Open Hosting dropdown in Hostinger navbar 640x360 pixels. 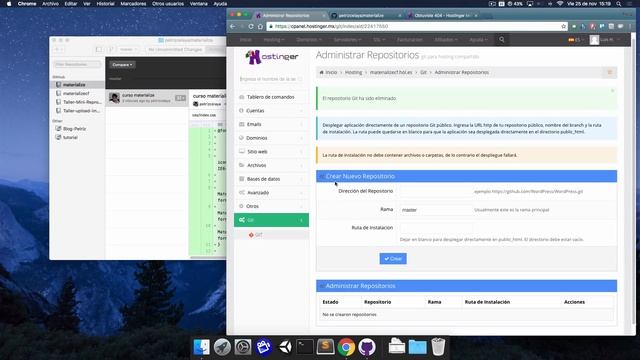pos(274,40)
